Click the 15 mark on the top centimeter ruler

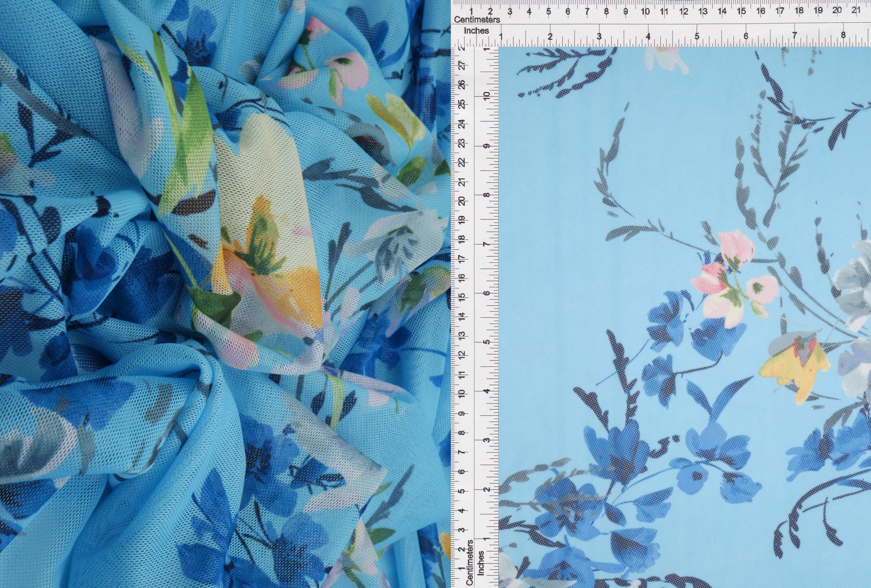(x=741, y=11)
